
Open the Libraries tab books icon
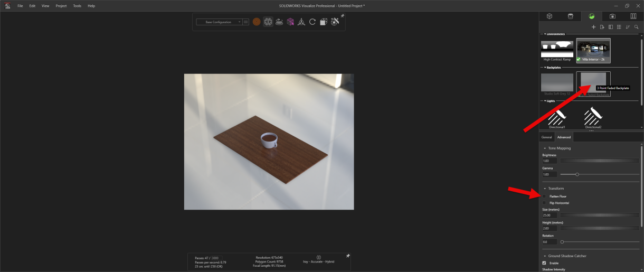[x=633, y=16]
